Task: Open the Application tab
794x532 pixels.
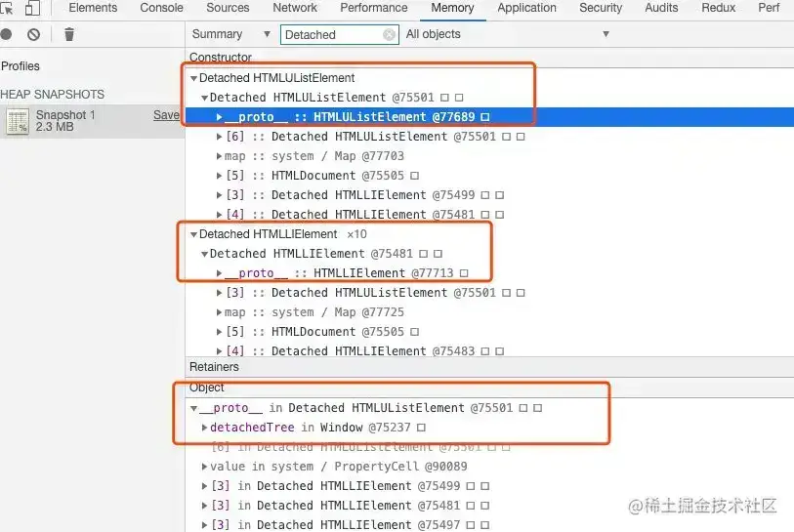Action: tap(526, 8)
